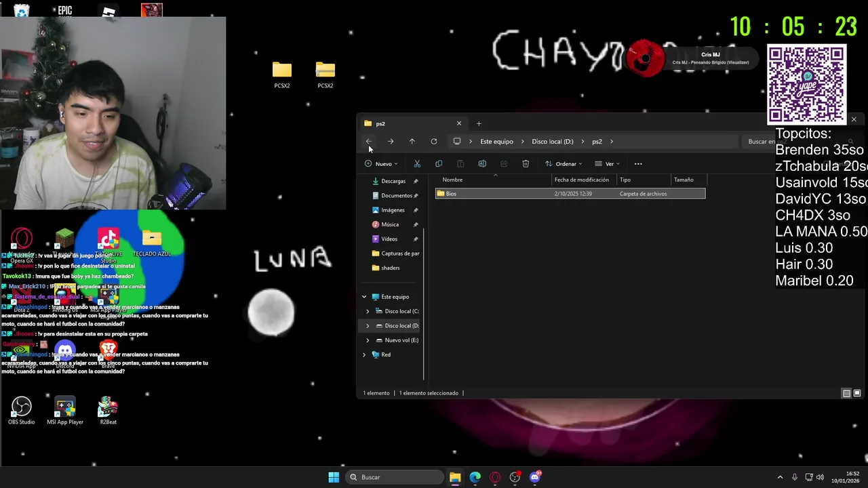The image size is (868, 488).
Task: Switch to large icons view in status bar
Action: tap(857, 393)
